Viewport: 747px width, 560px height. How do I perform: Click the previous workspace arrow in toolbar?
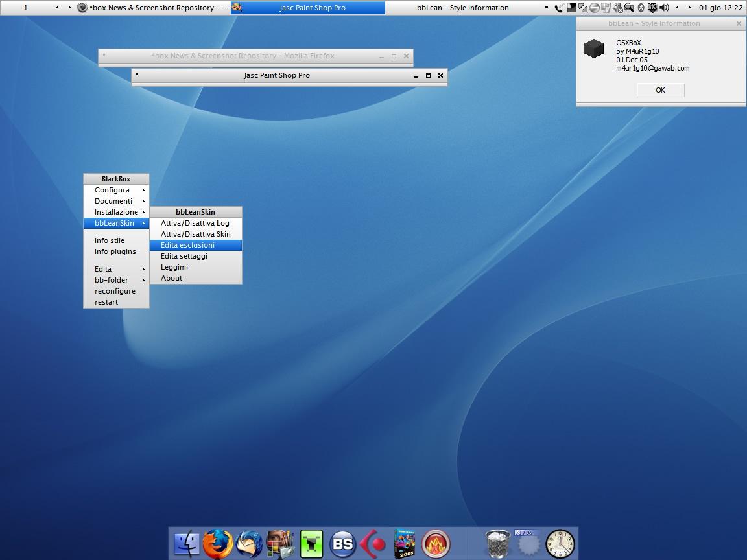click(x=57, y=8)
